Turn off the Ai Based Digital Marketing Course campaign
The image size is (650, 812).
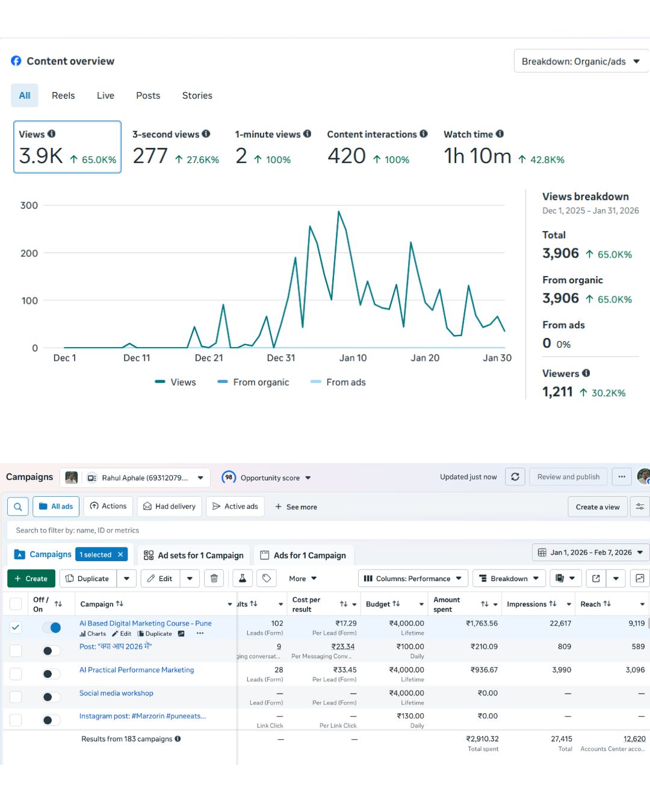[52, 627]
